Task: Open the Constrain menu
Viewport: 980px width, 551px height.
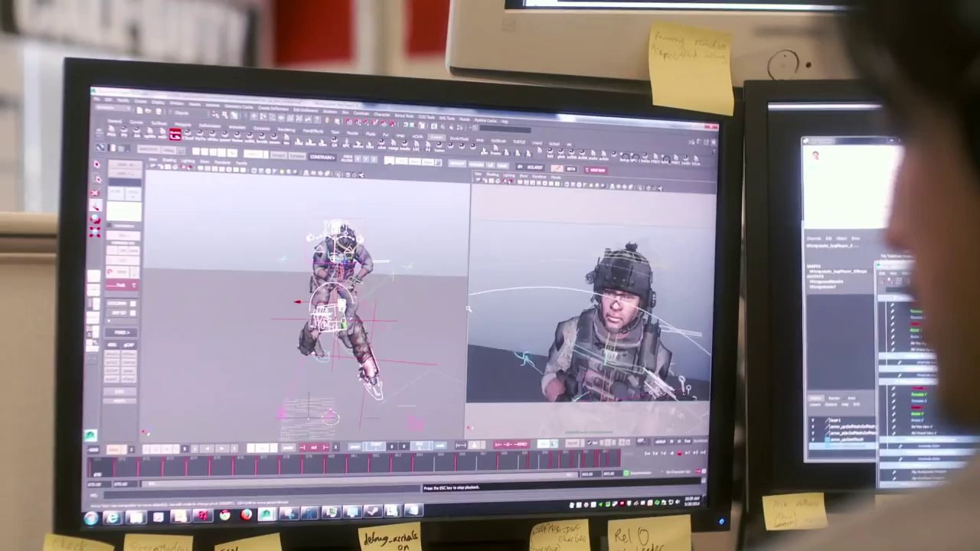Action: tap(362, 112)
